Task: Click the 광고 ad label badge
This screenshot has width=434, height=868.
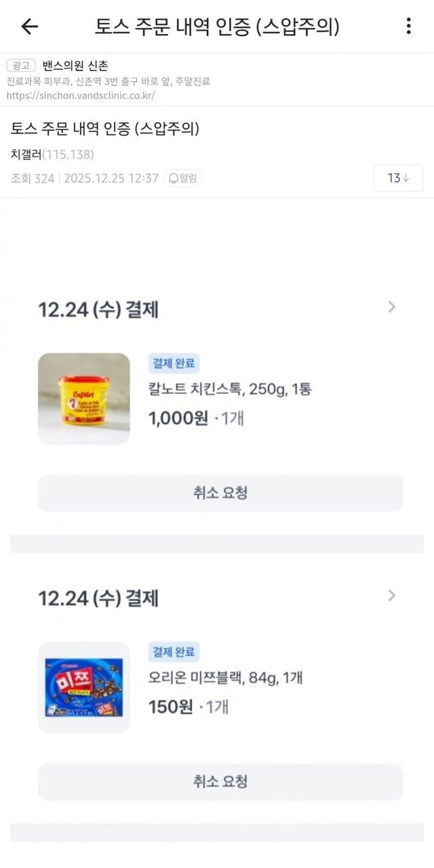Action: click(x=21, y=66)
